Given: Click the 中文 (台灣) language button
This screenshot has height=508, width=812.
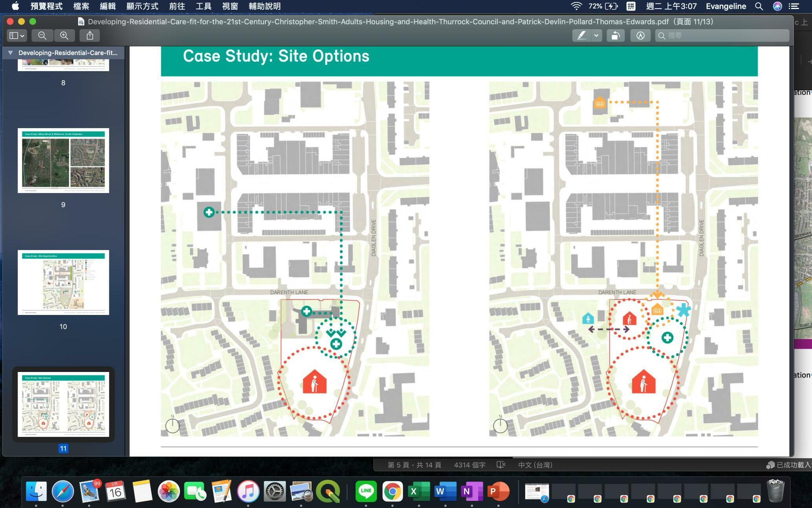Looking at the screenshot, I should (x=535, y=465).
